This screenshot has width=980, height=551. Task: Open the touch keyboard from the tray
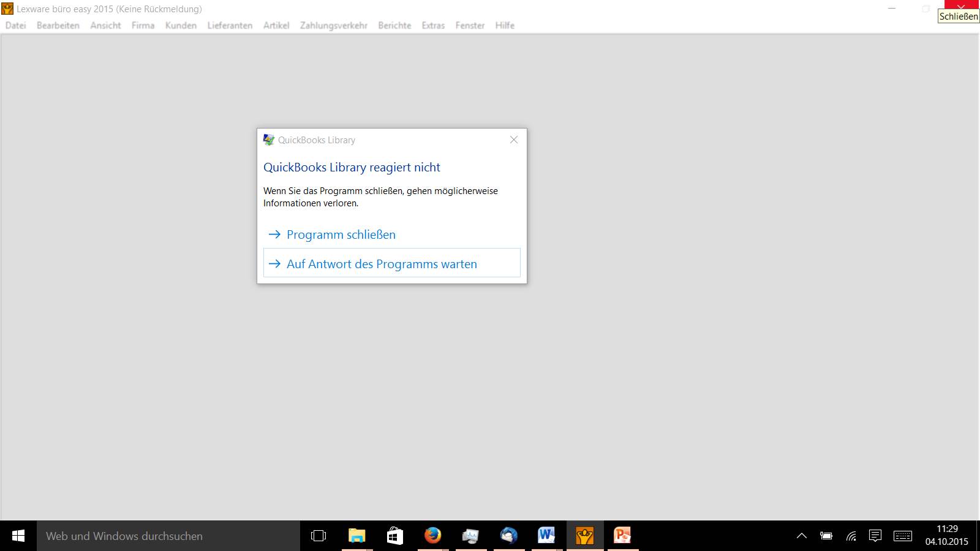(903, 536)
